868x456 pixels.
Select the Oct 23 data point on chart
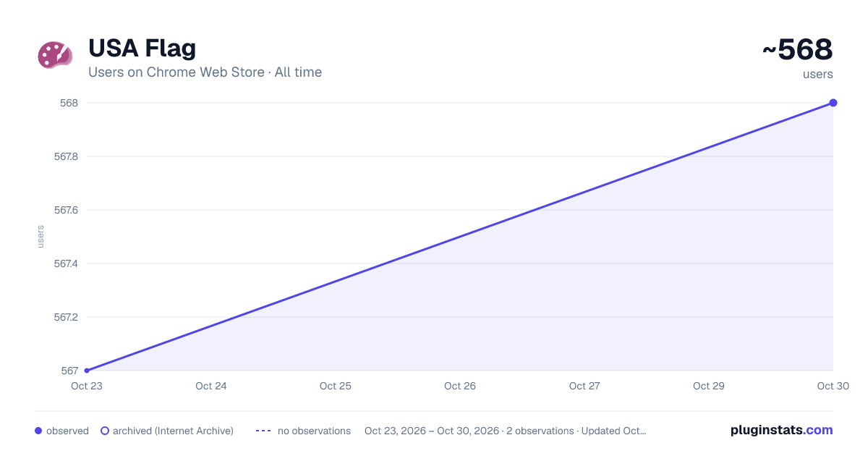(87, 371)
